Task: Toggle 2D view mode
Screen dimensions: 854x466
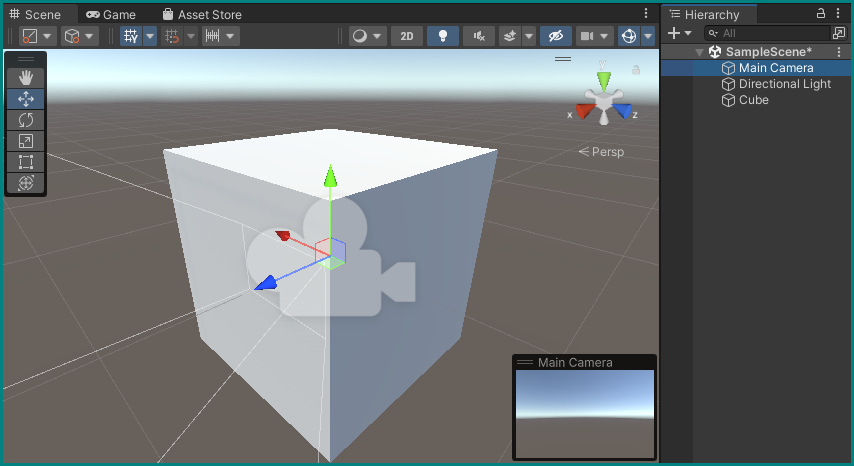Action: click(x=406, y=36)
